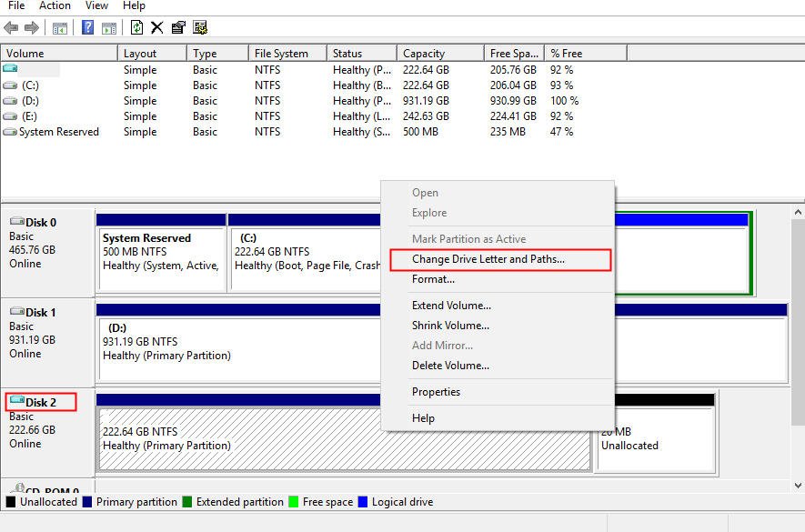Click the 235 MB free space cell

pyautogui.click(x=508, y=132)
